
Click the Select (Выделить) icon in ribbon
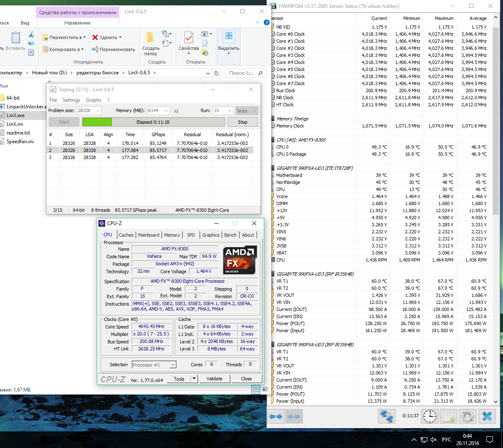228,36
